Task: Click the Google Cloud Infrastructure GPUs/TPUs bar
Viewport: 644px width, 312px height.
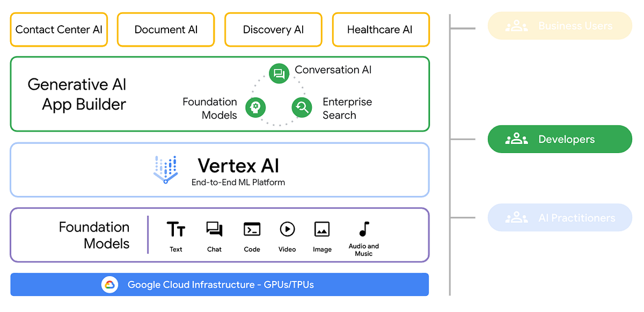Action: pos(219,285)
